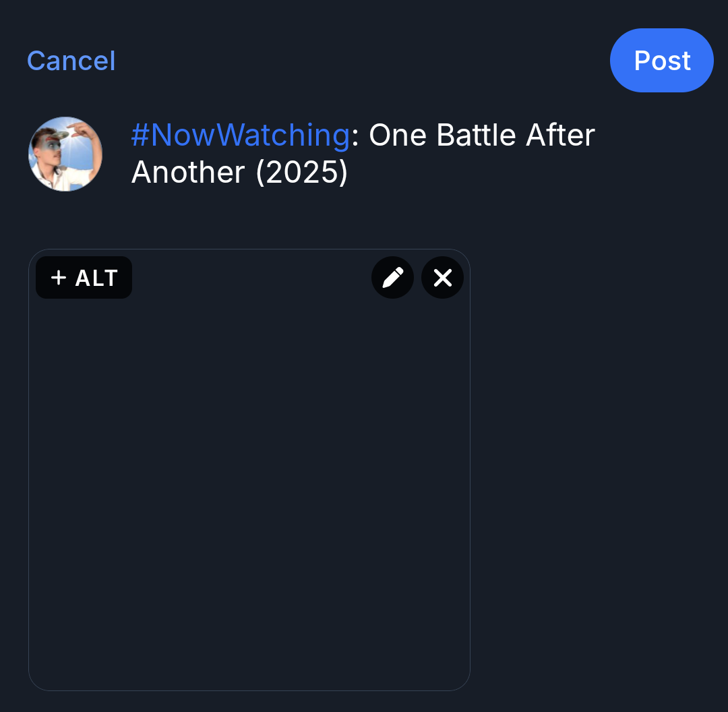Click the profile avatar picture
Screen dimensions: 728x712
65,154
